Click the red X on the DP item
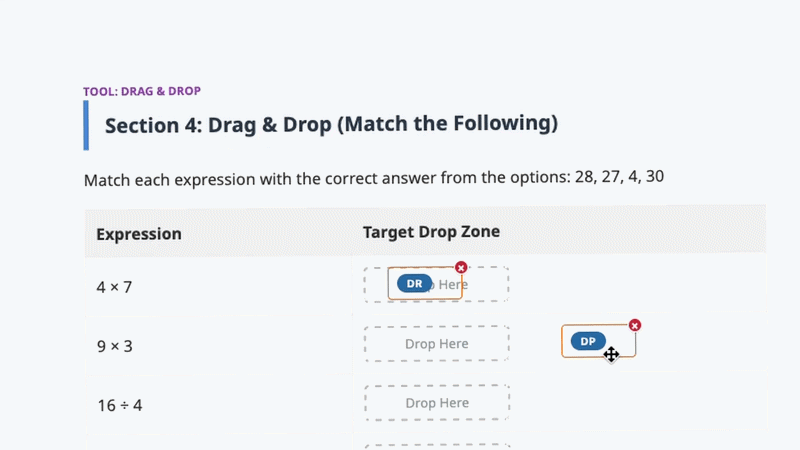Image resolution: width=800 pixels, height=450 pixels. coord(635,325)
